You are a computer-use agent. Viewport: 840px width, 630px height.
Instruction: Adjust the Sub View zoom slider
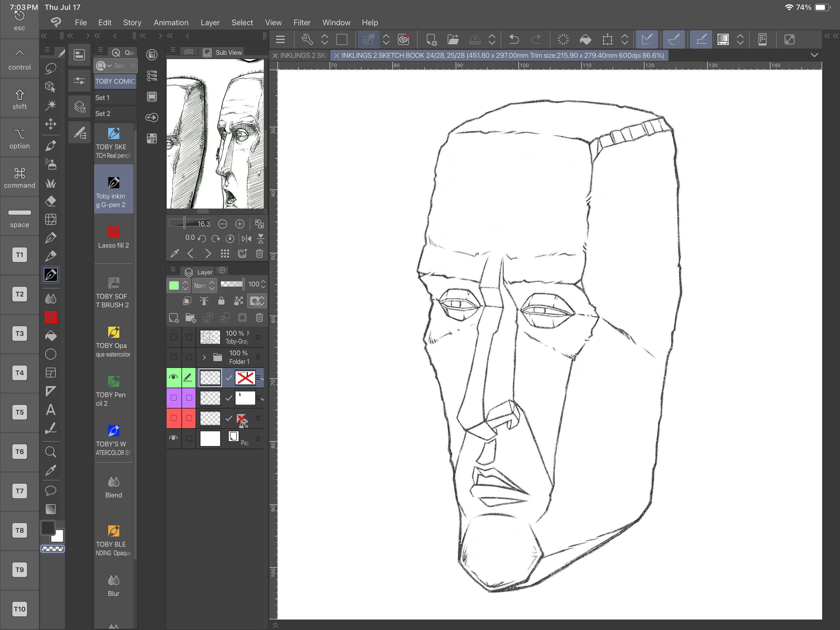tap(189, 223)
